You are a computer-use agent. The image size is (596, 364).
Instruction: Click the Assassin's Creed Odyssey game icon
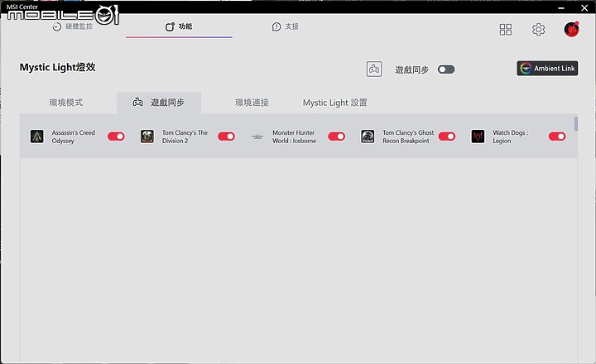pos(37,136)
